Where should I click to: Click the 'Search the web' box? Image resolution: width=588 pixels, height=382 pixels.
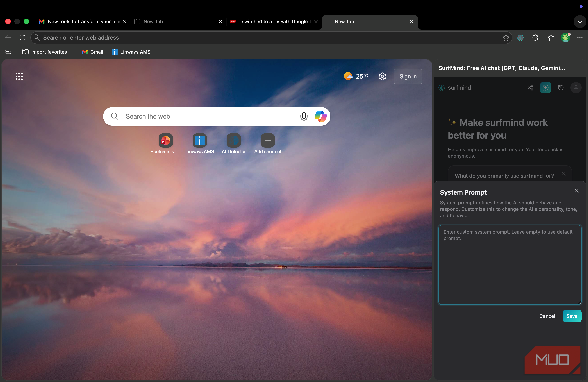point(217,116)
